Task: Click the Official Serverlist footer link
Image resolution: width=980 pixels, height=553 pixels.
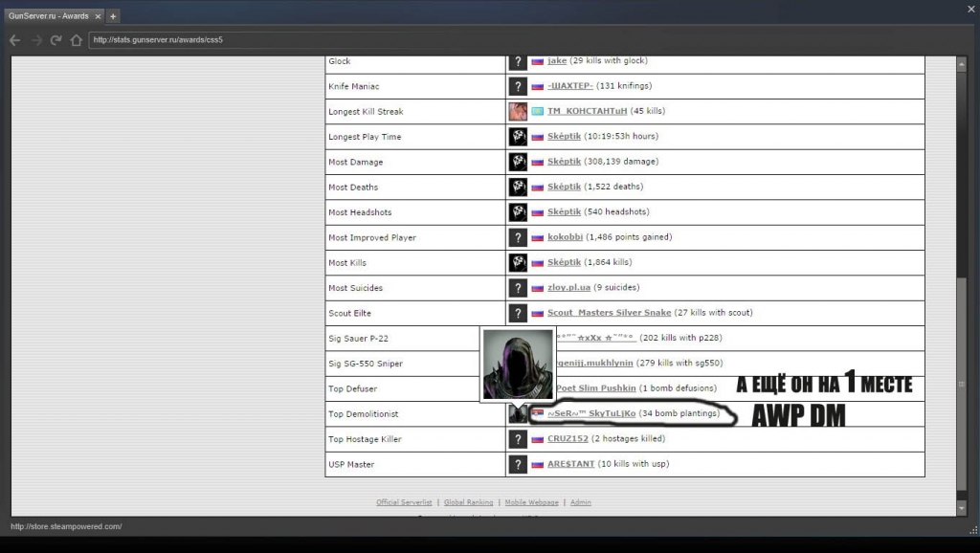Action: tap(403, 502)
